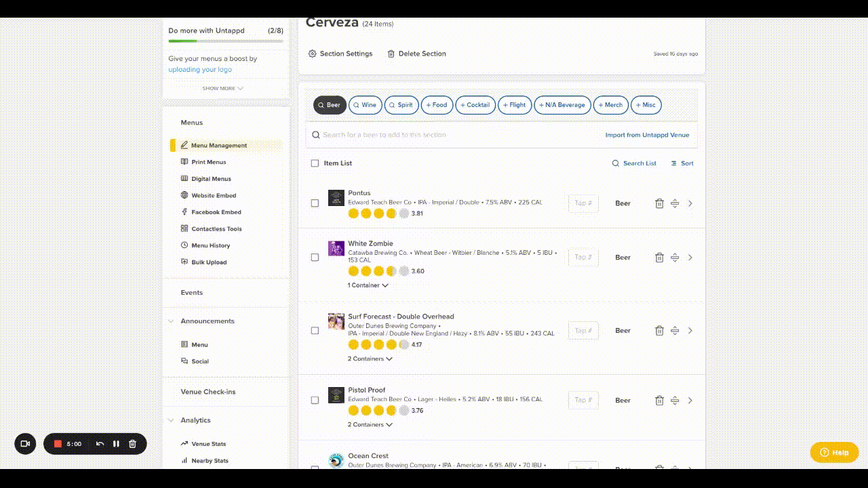Click the Delete Section trash icon

coord(391,54)
